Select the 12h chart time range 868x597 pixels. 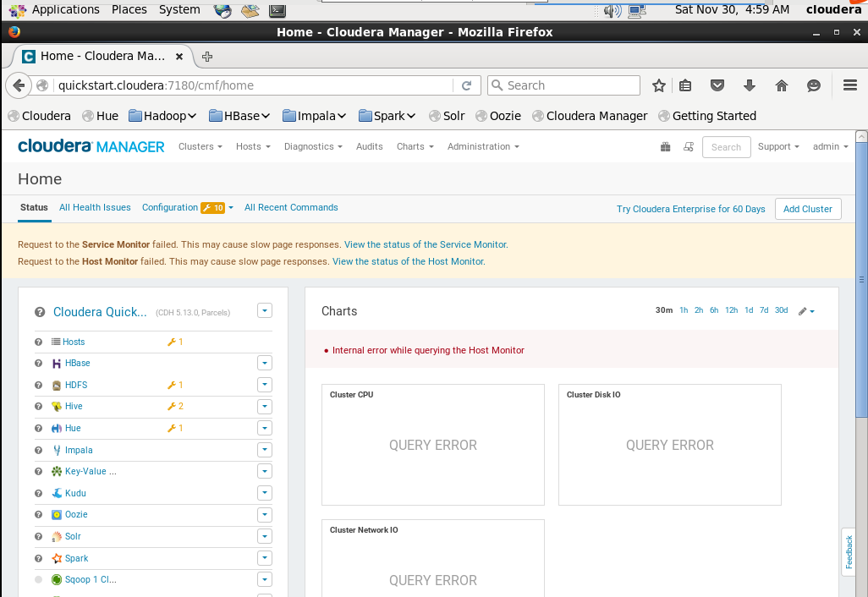(731, 310)
